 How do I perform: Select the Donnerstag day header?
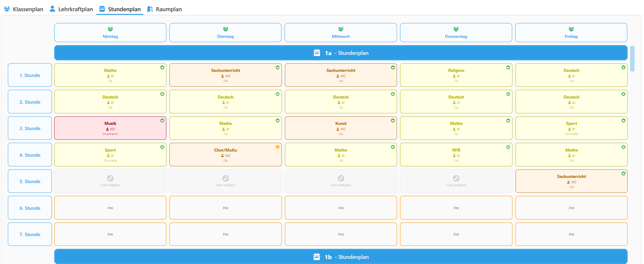pyautogui.click(x=456, y=33)
